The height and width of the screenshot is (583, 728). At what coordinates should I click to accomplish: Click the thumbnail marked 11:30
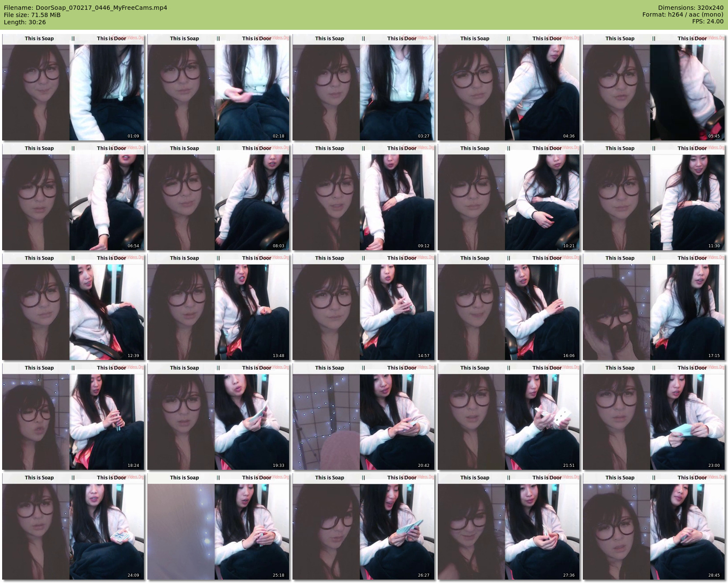coord(654,197)
